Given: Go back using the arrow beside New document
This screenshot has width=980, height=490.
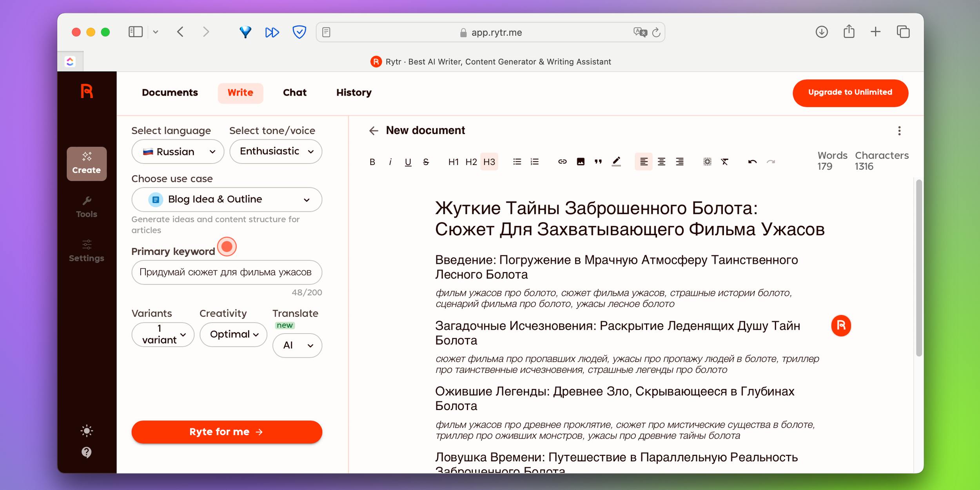Looking at the screenshot, I should [374, 131].
